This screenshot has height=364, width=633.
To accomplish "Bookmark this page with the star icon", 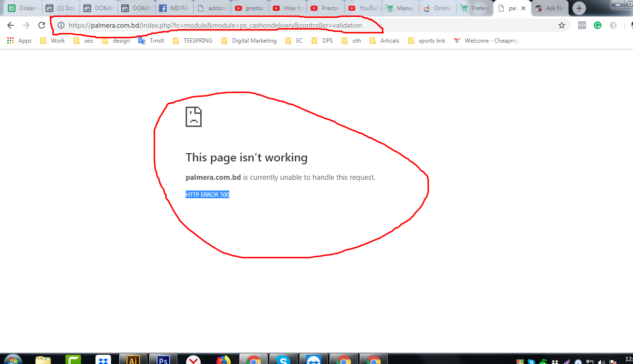I will click(562, 25).
